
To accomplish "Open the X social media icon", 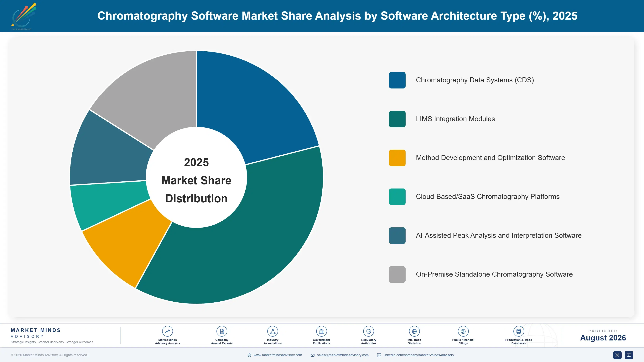I will coord(617,355).
